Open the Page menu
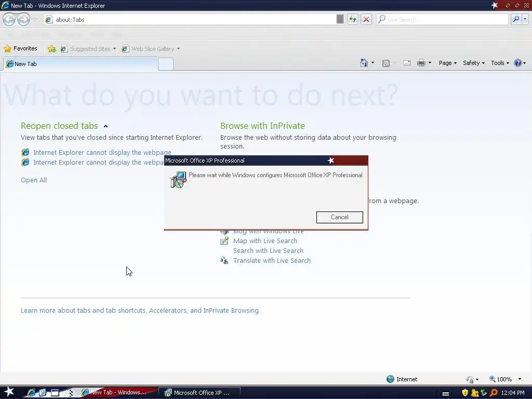 tap(447, 63)
